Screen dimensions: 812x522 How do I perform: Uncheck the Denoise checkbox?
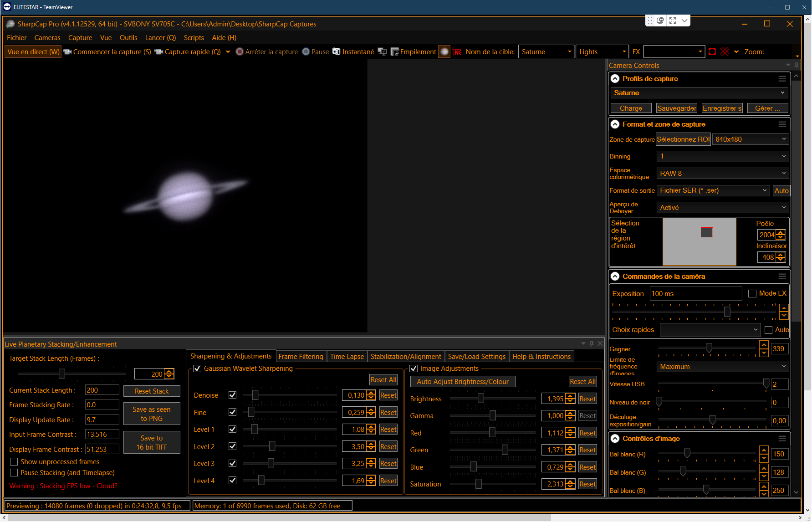(x=232, y=395)
